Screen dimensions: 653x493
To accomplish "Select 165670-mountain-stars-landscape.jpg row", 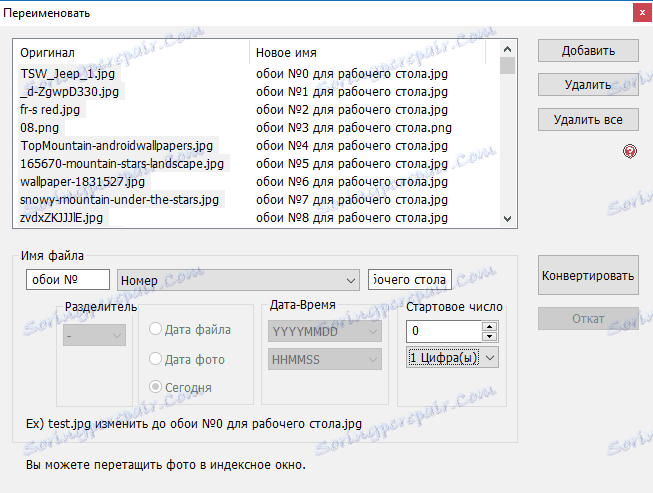I will [122, 164].
